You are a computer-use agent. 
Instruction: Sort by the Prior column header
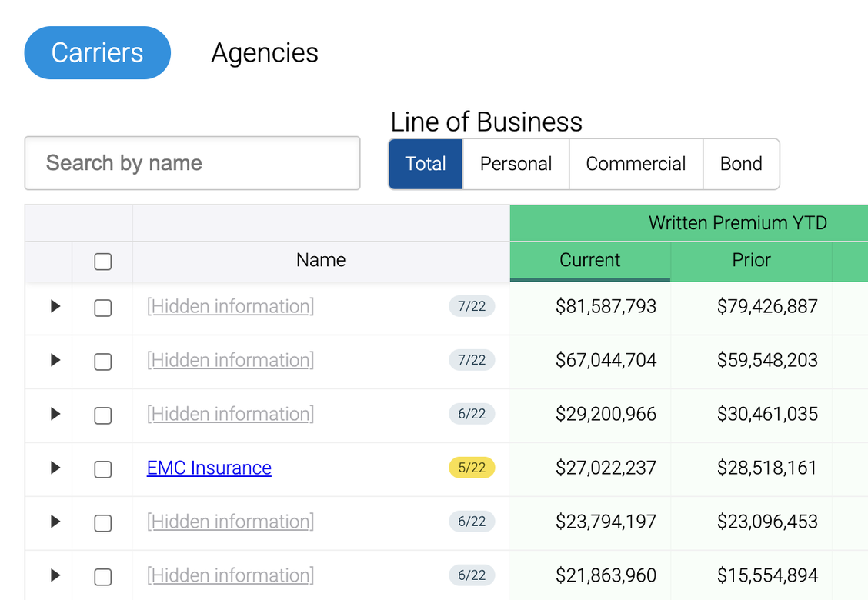751,260
